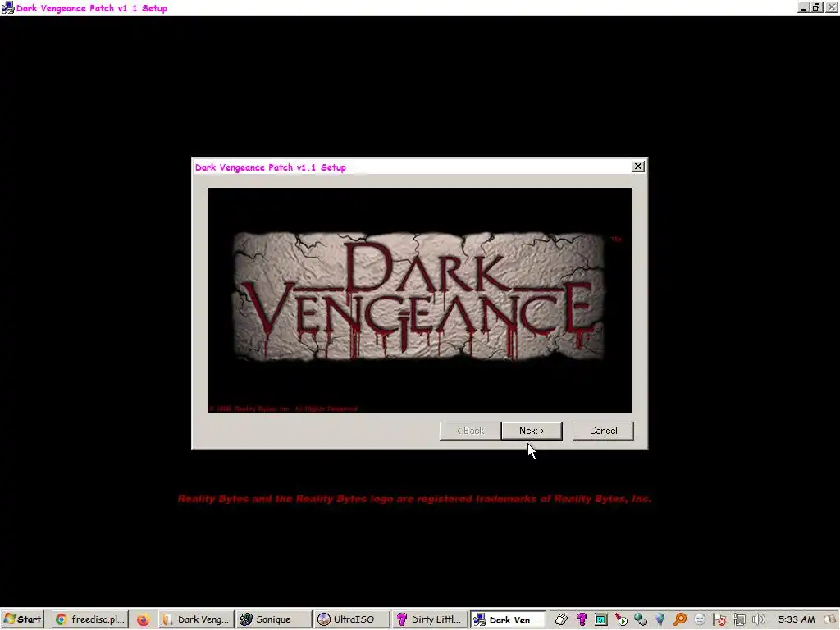This screenshot has width=840, height=630.
Task: Click the globe network tray icon
Action: pos(641,620)
